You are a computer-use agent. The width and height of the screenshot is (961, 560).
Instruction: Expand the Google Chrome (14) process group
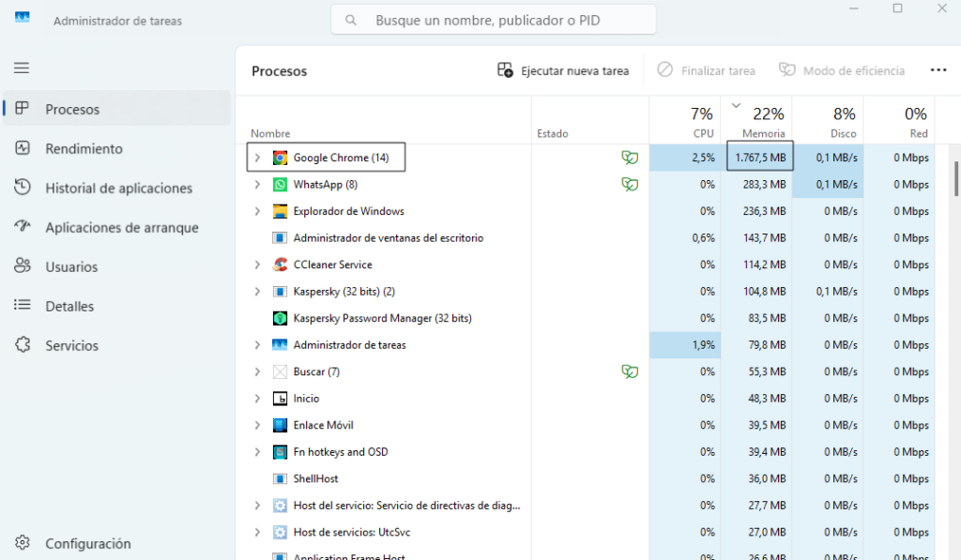pyautogui.click(x=257, y=158)
